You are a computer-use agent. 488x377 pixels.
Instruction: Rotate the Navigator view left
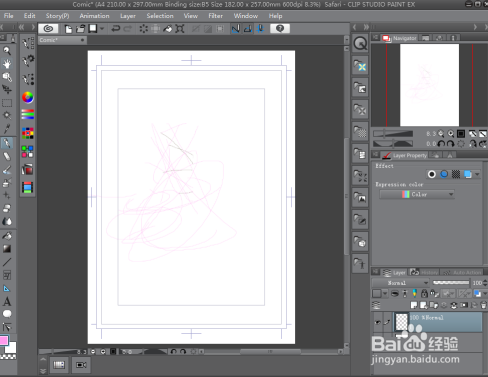(x=441, y=144)
